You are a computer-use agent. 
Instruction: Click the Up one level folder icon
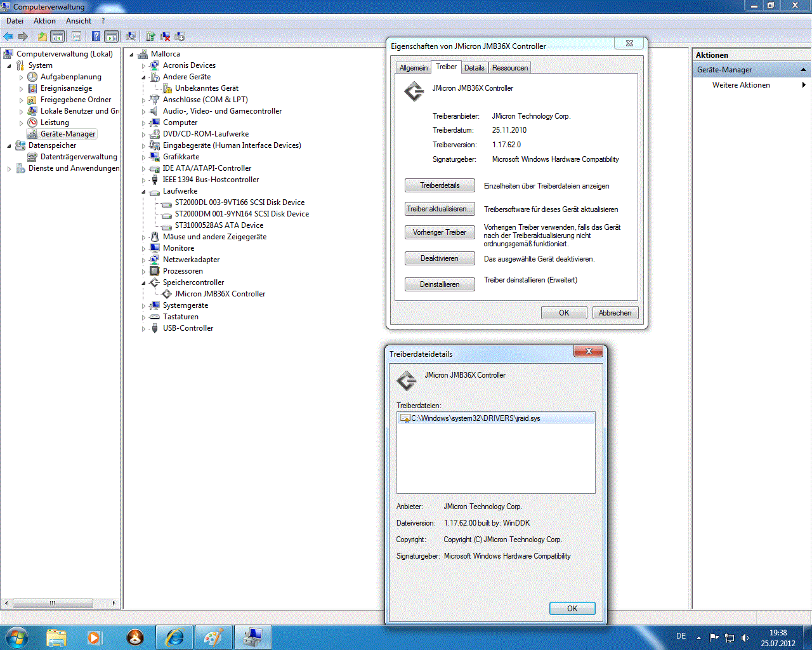click(42, 37)
